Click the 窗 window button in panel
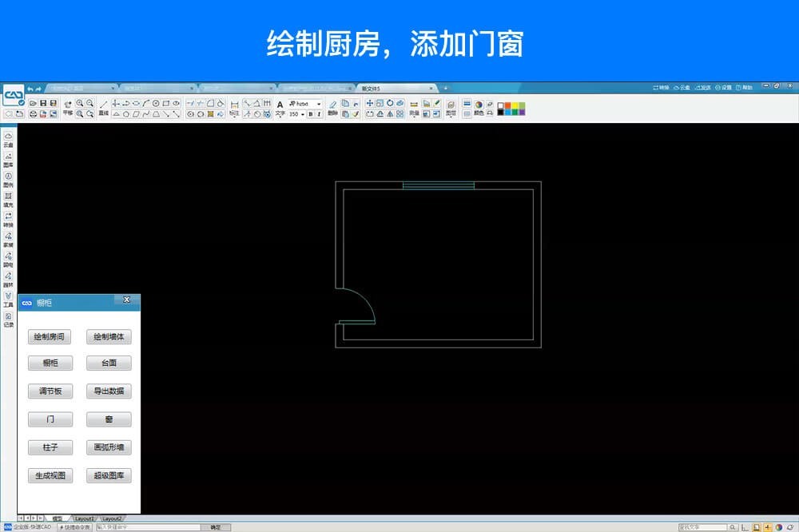This screenshot has width=799, height=532. [x=109, y=419]
